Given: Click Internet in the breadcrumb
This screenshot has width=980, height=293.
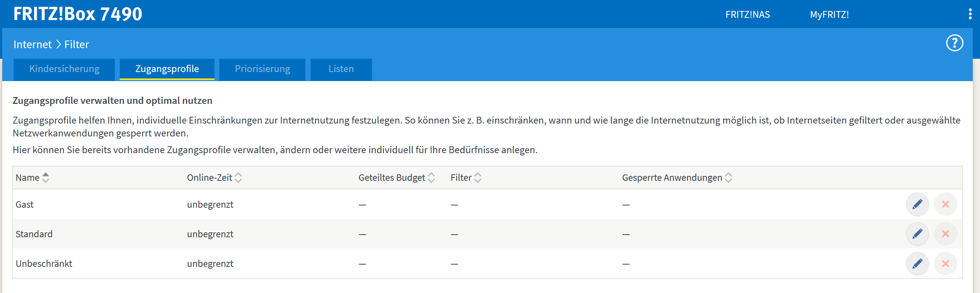Looking at the screenshot, I should [x=32, y=44].
